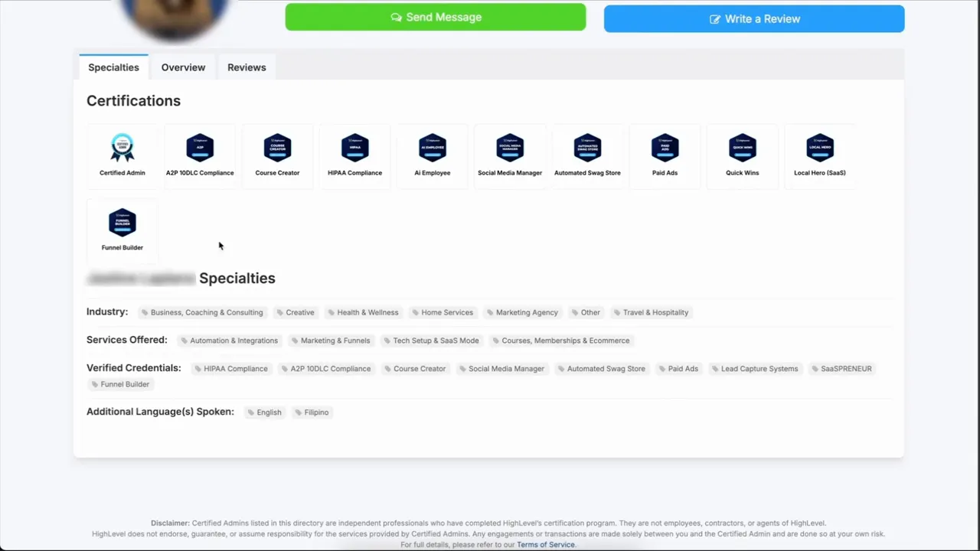Click the chat icon in Send Message button
Screen dimensions: 980x551
pyautogui.click(x=396, y=17)
